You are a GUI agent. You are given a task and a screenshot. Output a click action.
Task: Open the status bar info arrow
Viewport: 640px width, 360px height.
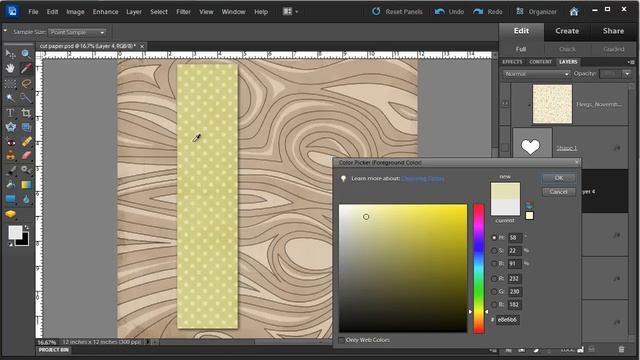pos(147,342)
